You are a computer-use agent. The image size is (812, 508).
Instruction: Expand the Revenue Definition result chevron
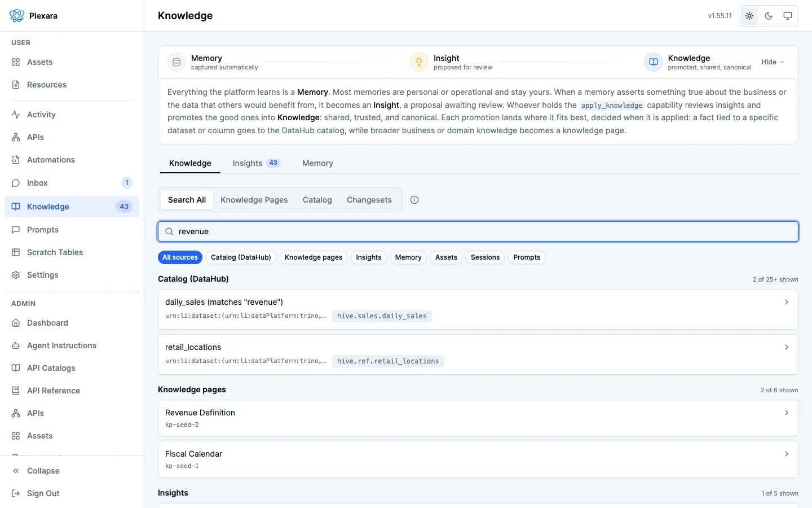[787, 413]
